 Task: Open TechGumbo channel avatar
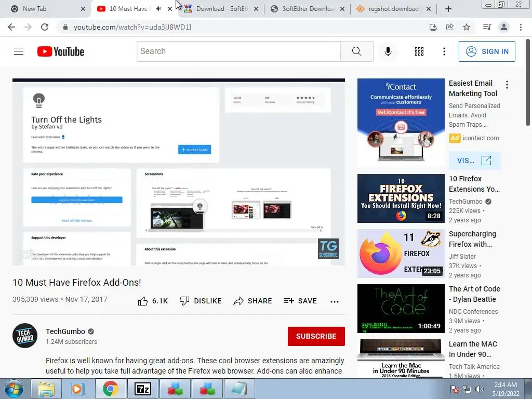click(25, 336)
